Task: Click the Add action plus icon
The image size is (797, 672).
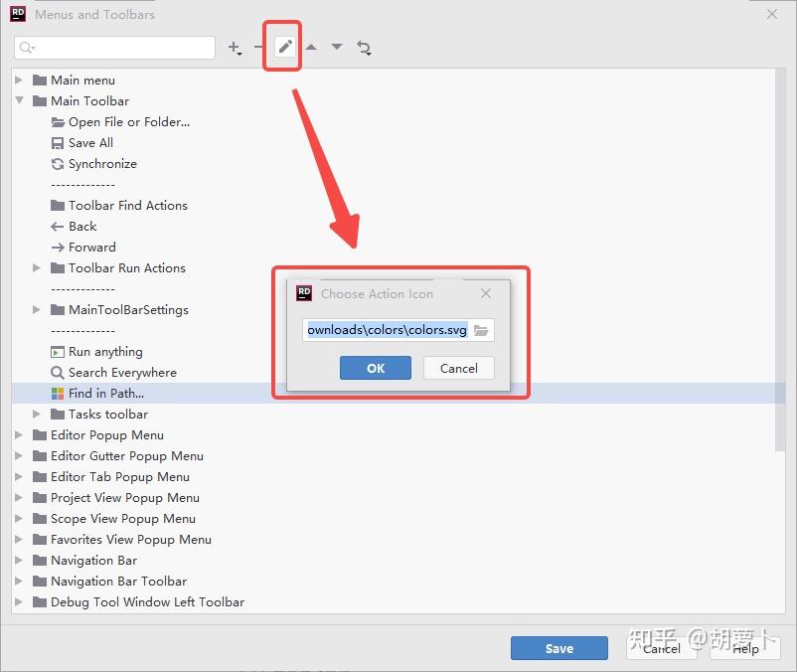Action: coord(235,48)
